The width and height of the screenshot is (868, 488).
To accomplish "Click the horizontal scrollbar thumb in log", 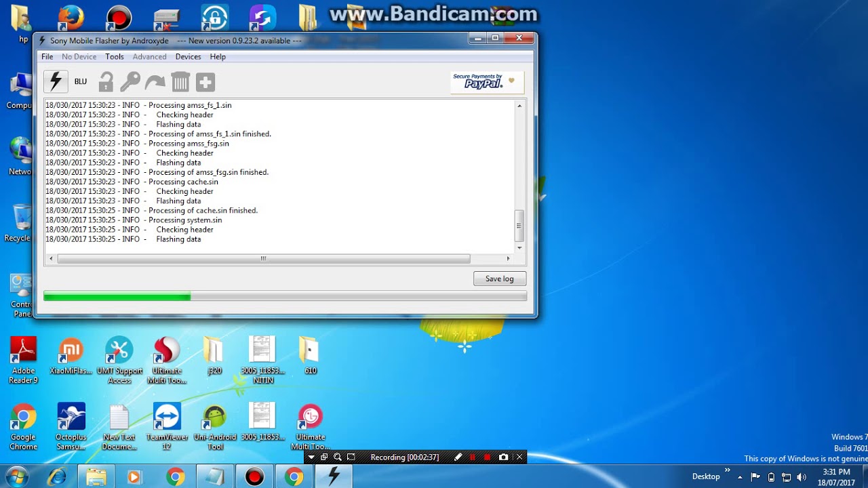I will tap(264, 259).
